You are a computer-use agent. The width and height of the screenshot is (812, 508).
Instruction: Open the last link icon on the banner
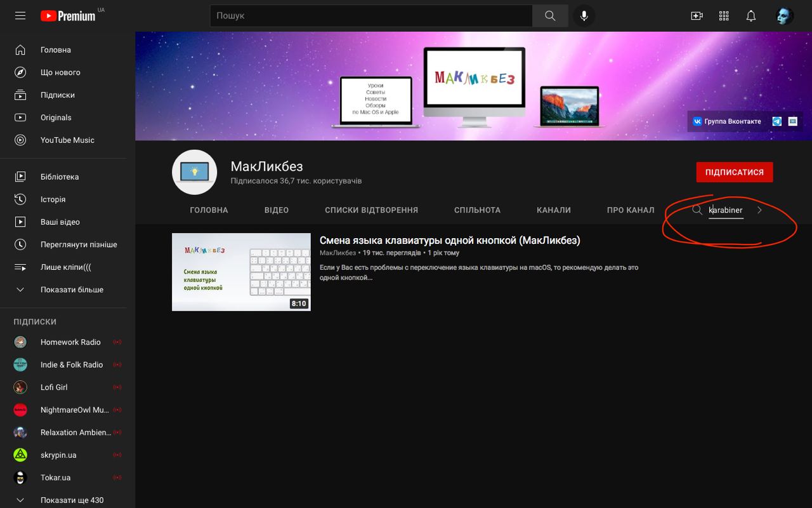pyautogui.click(x=793, y=121)
